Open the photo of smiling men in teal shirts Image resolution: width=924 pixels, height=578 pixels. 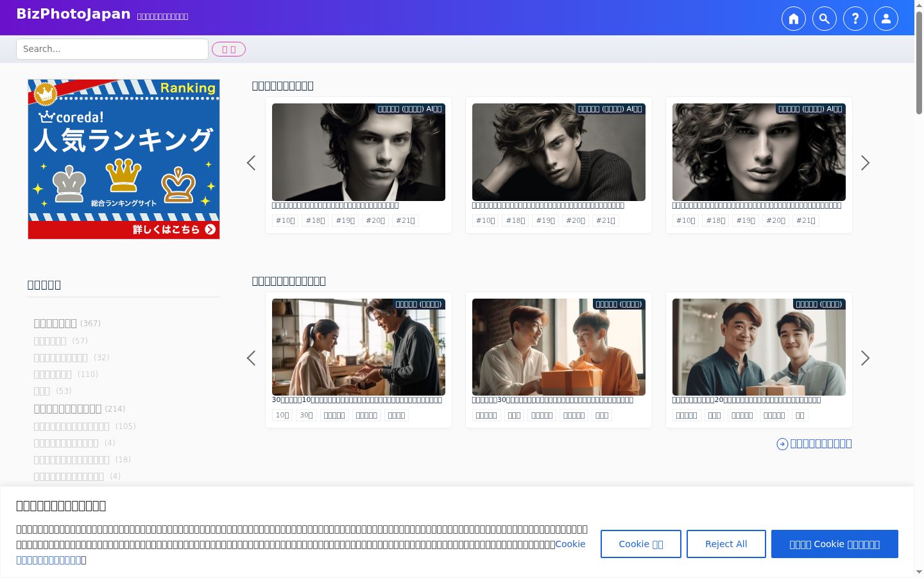[x=759, y=347]
